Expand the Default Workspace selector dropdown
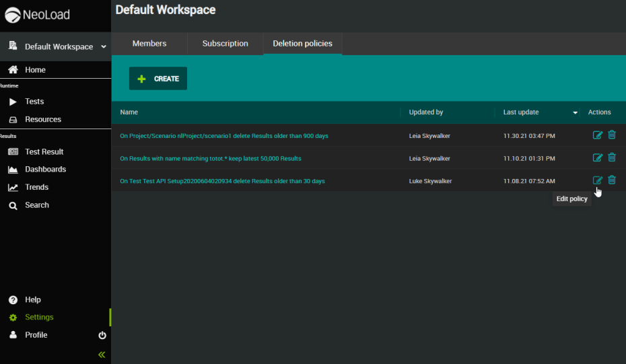The image size is (626, 364). 104,47
